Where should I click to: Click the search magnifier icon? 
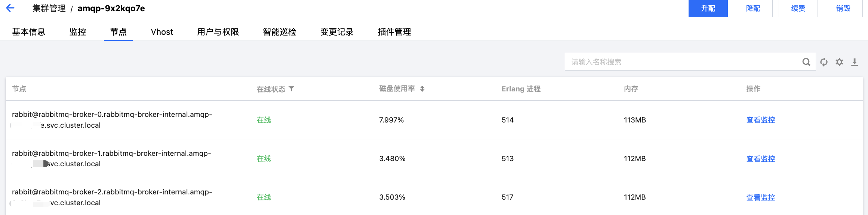pos(806,62)
